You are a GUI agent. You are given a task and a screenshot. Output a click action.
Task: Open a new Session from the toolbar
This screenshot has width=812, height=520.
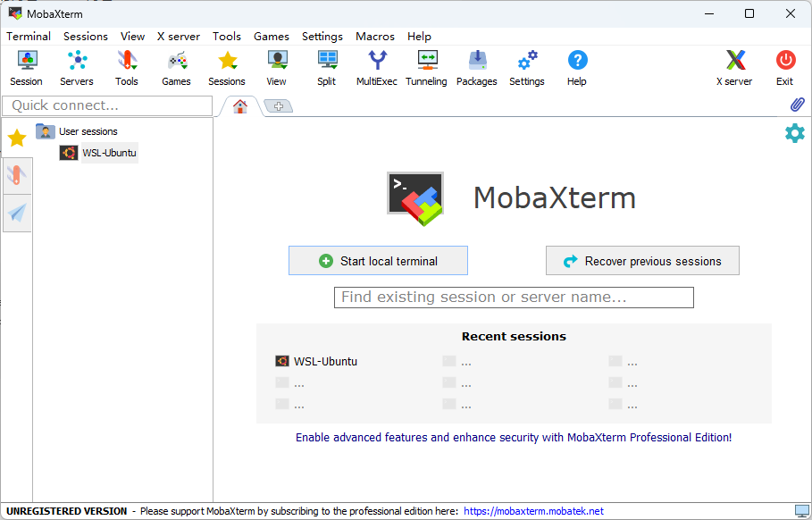(26, 67)
